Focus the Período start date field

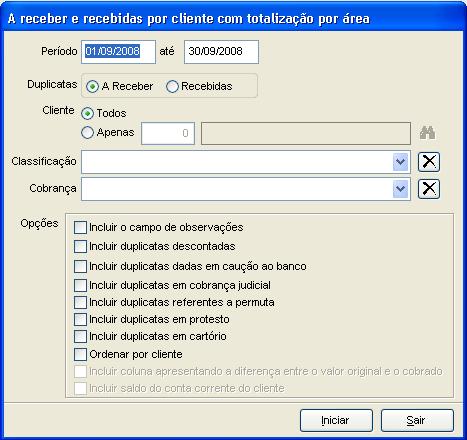click(118, 52)
